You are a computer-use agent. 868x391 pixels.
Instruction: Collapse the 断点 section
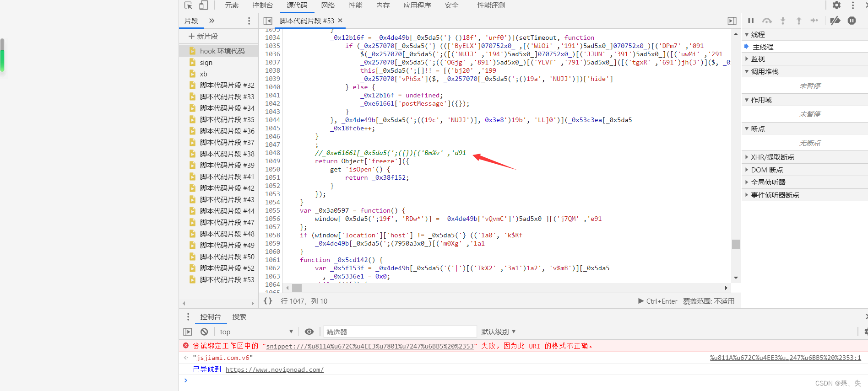coord(804,129)
